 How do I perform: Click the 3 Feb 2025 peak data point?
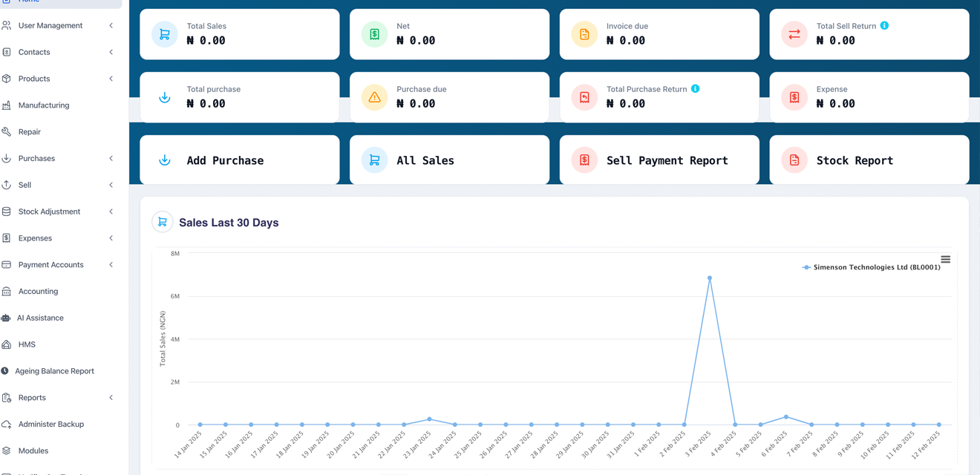click(x=710, y=278)
